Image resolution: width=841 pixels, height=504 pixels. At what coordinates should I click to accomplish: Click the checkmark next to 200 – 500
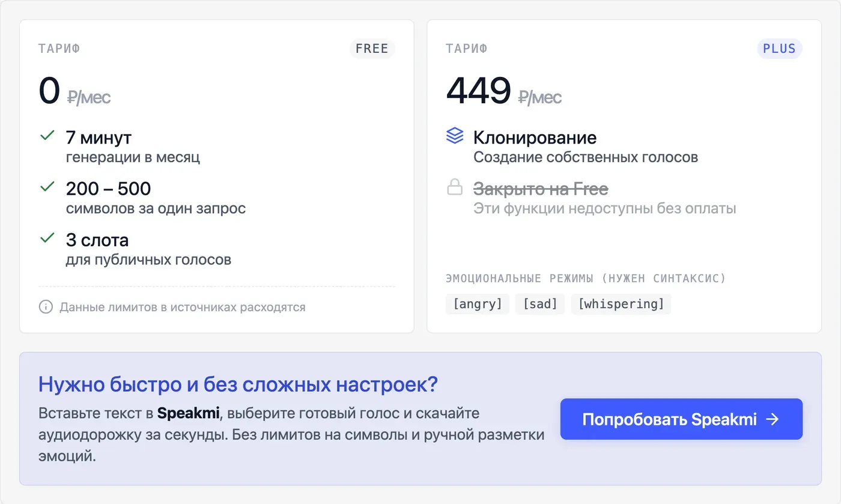47,187
